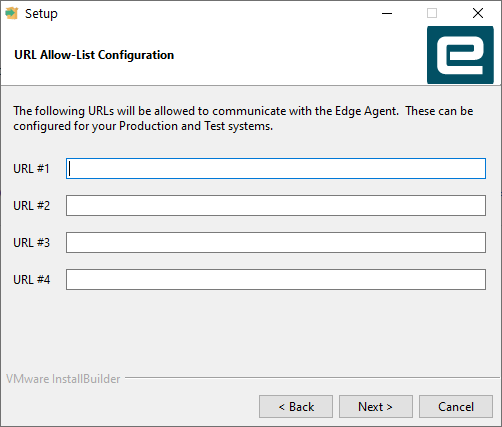Proceed with the Next > button
Screen dimensions: 502x427
pos(376,407)
